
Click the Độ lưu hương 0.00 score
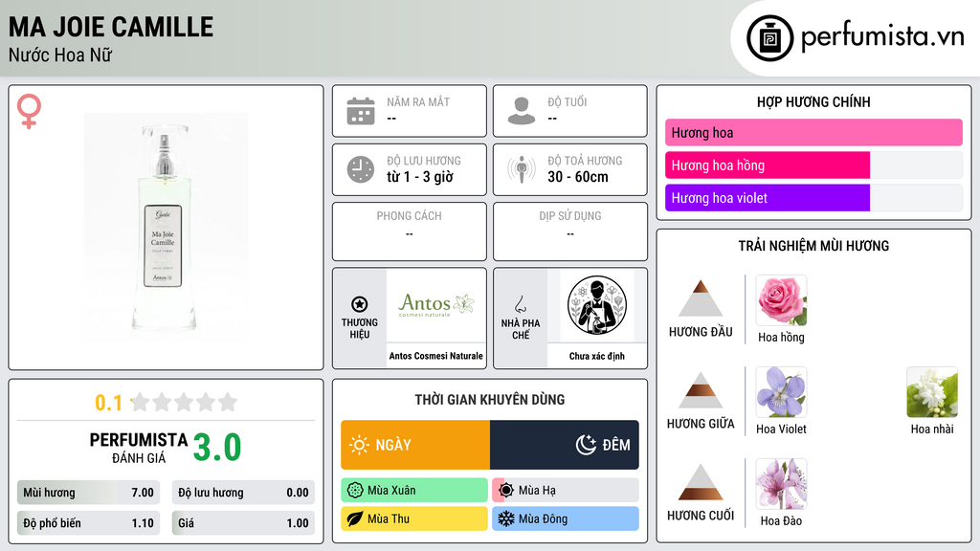(243, 493)
